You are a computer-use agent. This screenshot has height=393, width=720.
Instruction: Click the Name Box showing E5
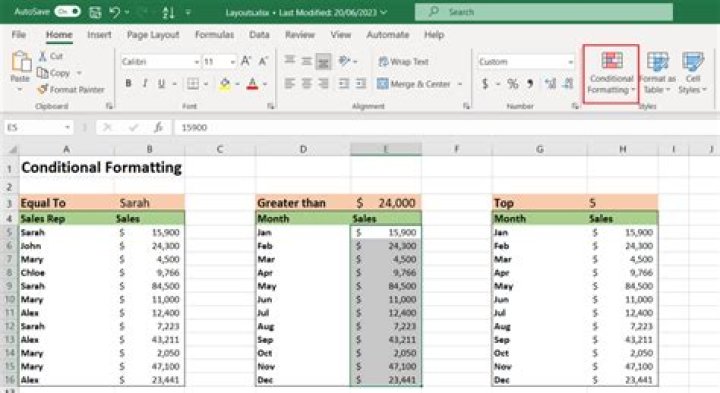pyautogui.click(x=38, y=127)
